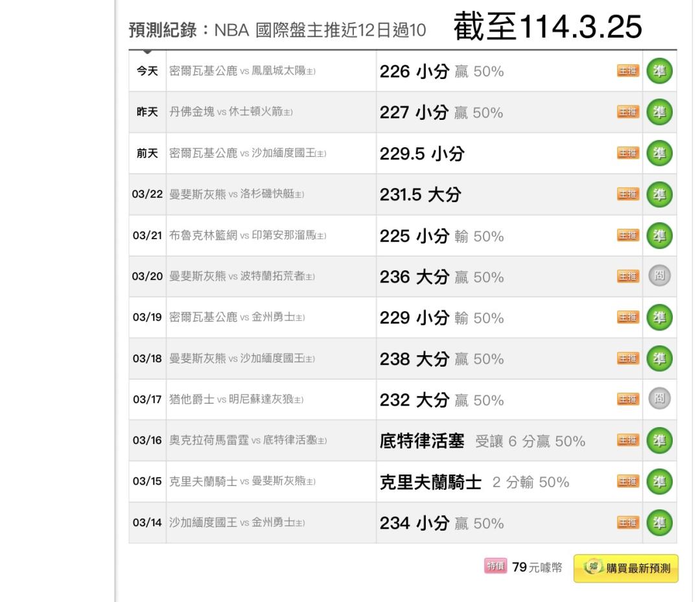Open the 丹佛金塊 vs 休士頓火箭 matchup
This screenshot has width=700, height=602.
click(231, 113)
